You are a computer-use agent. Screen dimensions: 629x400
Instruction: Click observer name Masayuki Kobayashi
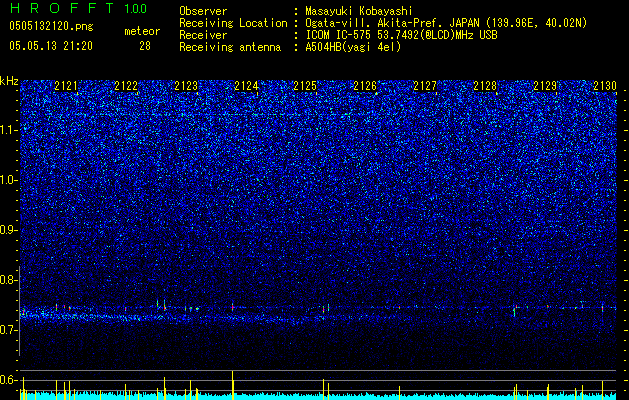359,11
